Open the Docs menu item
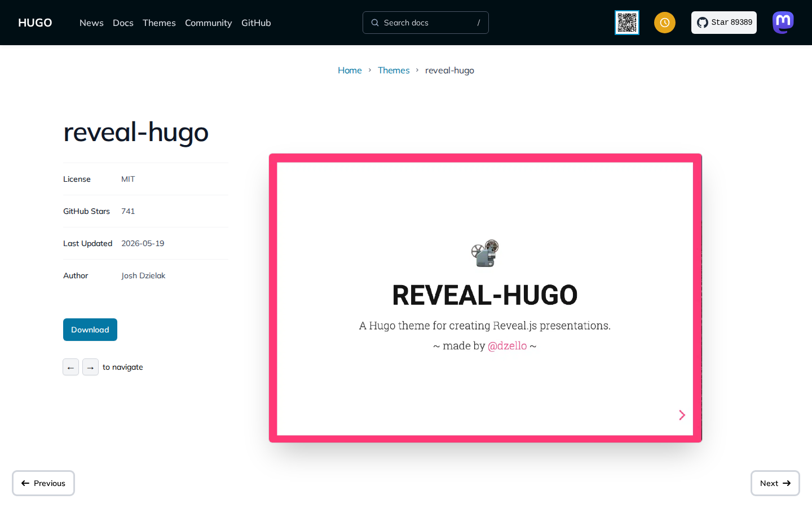Viewport: 812px width, 508px height. [123, 23]
